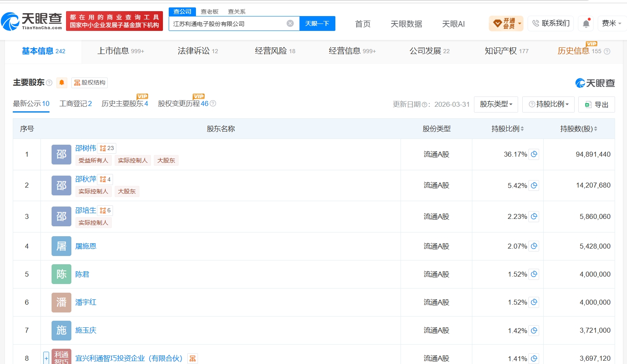Open the 经营信息 tab
This screenshot has height=364, width=627.
352,51
